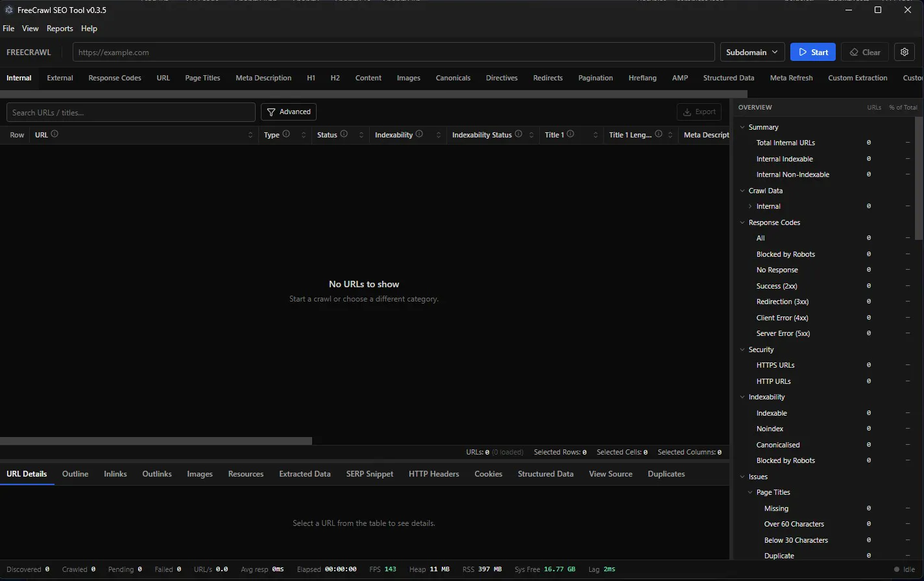Sort the Type column with its arrows
The height and width of the screenshot is (581, 924).
pos(303,135)
